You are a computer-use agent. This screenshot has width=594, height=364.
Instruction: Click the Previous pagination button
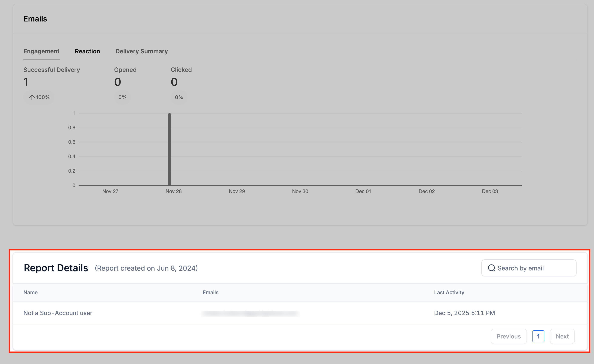tap(508, 336)
